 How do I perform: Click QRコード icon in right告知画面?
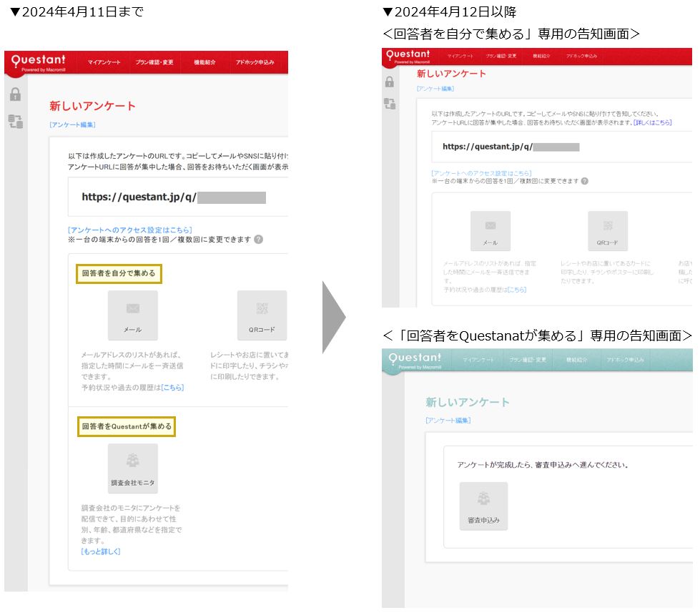click(609, 230)
